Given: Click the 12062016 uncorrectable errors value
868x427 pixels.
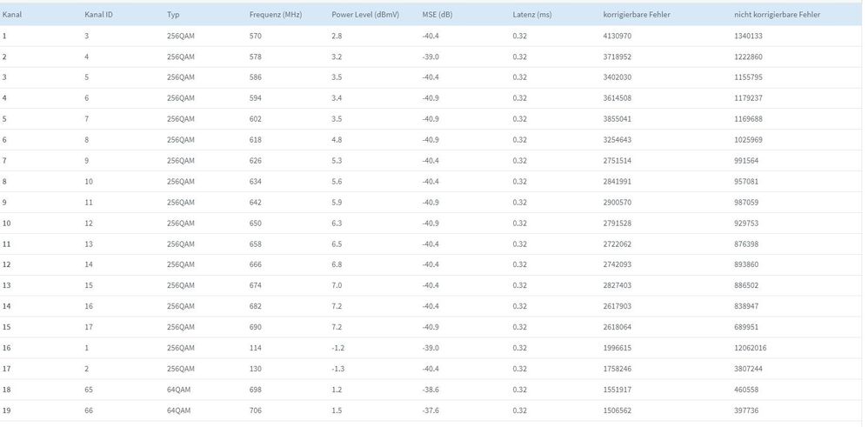Looking at the screenshot, I should click(x=751, y=348).
